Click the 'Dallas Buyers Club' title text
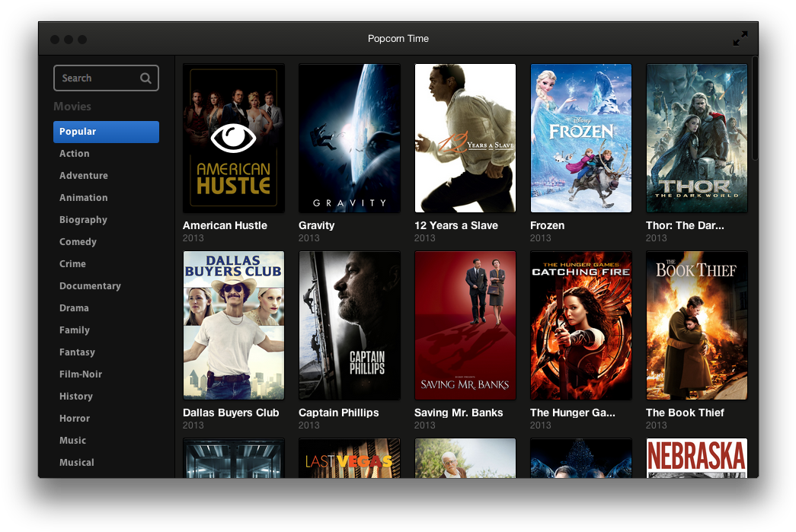 pos(231,413)
